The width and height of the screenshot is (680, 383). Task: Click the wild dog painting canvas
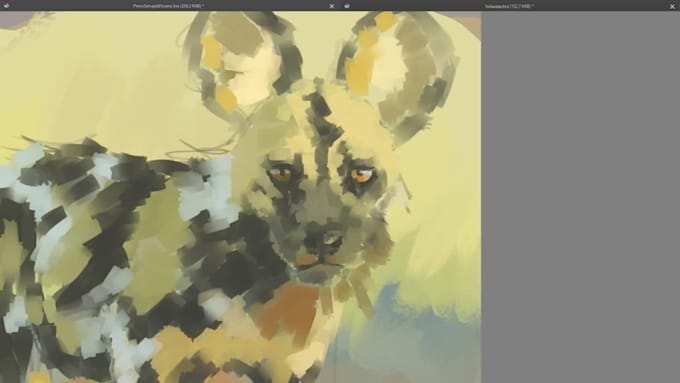(240, 197)
